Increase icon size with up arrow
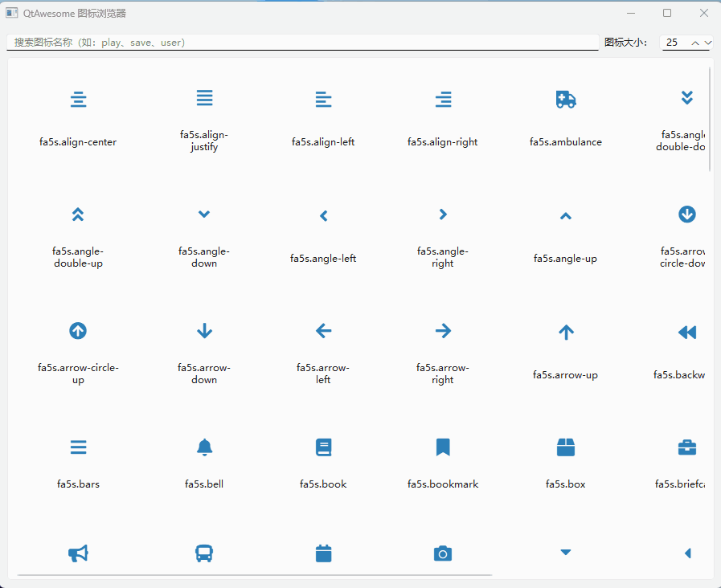Screen dimensions: 721x588 pos(695,43)
